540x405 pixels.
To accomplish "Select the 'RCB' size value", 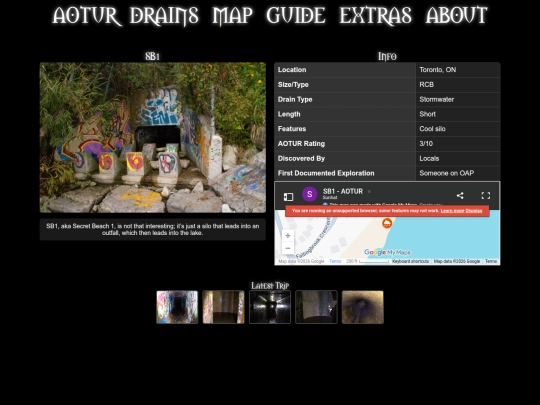I will coord(426,85).
